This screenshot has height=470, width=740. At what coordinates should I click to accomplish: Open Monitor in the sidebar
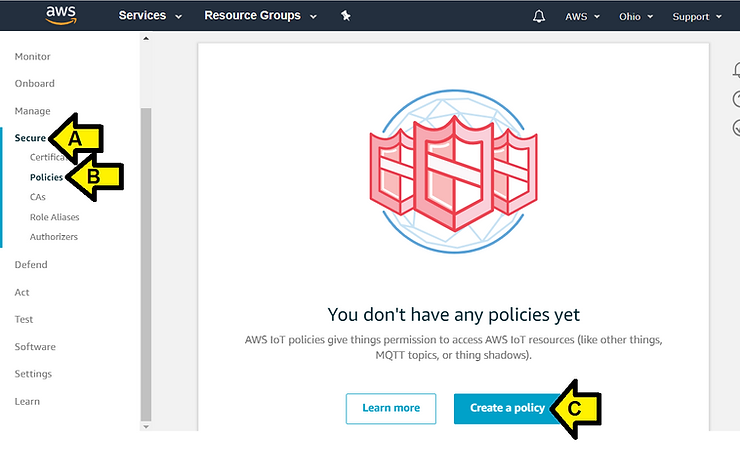click(33, 57)
